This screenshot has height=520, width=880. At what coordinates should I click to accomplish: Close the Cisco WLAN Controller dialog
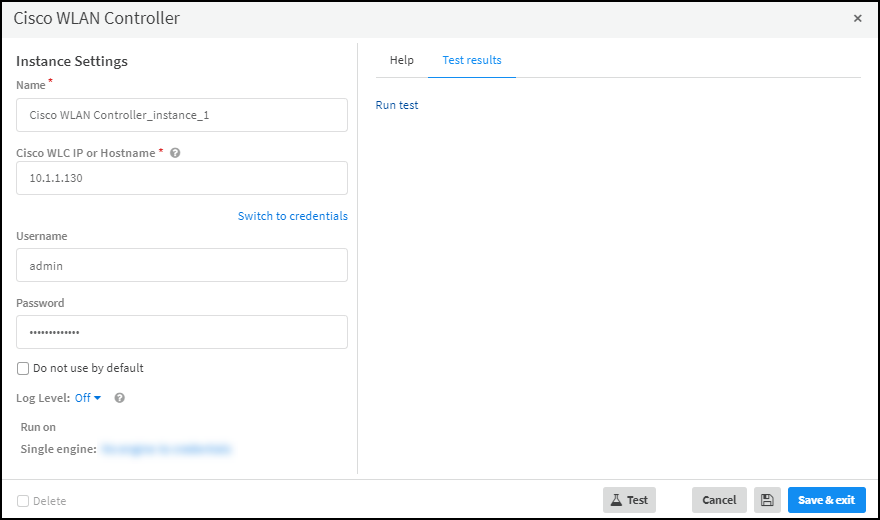[x=857, y=19]
